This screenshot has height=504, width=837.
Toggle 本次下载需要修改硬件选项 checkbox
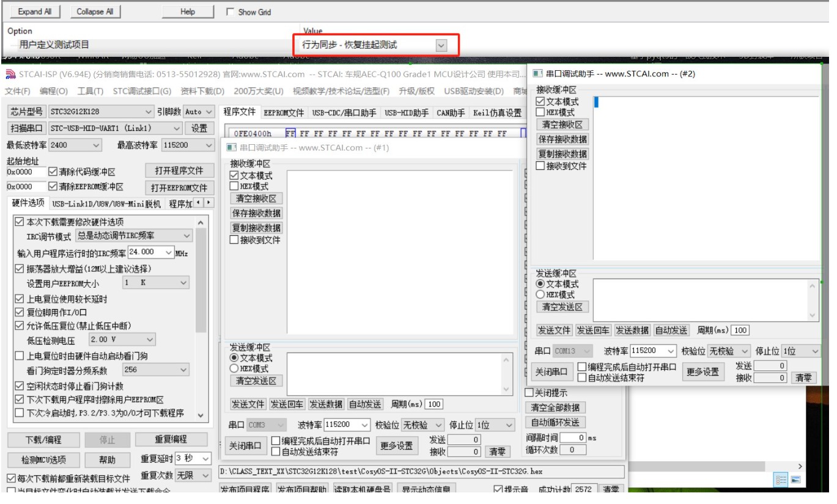click(x=20, y=222)
